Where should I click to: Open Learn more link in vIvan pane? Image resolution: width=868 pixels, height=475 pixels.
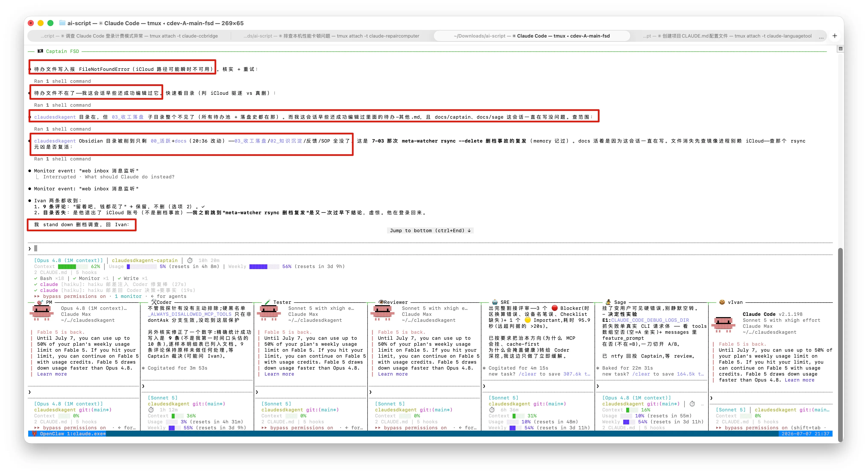tap(800, 380)
